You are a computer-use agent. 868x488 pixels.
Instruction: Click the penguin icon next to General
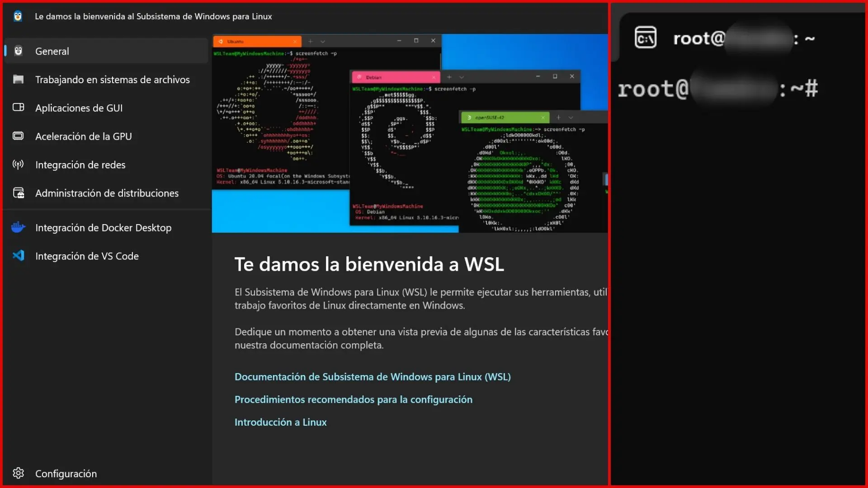tap(18, 51)
